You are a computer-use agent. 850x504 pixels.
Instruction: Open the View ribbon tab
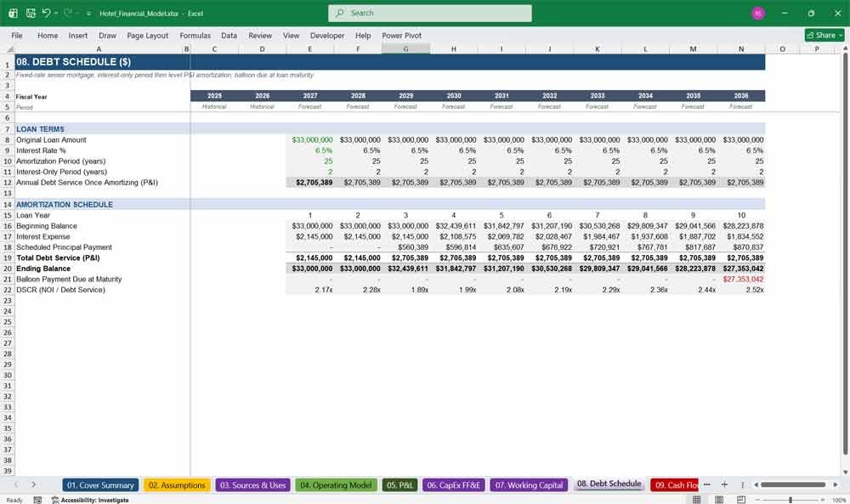(291, 35)
